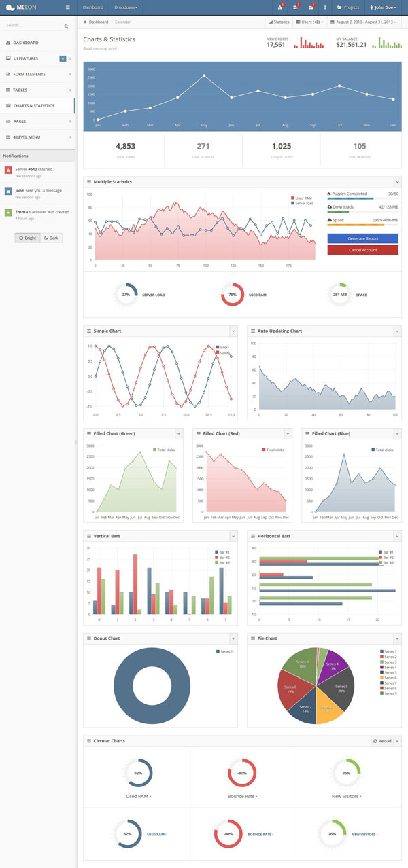Expand the John Doe user menu
This screenshot has height=868, width=408.
384,7
